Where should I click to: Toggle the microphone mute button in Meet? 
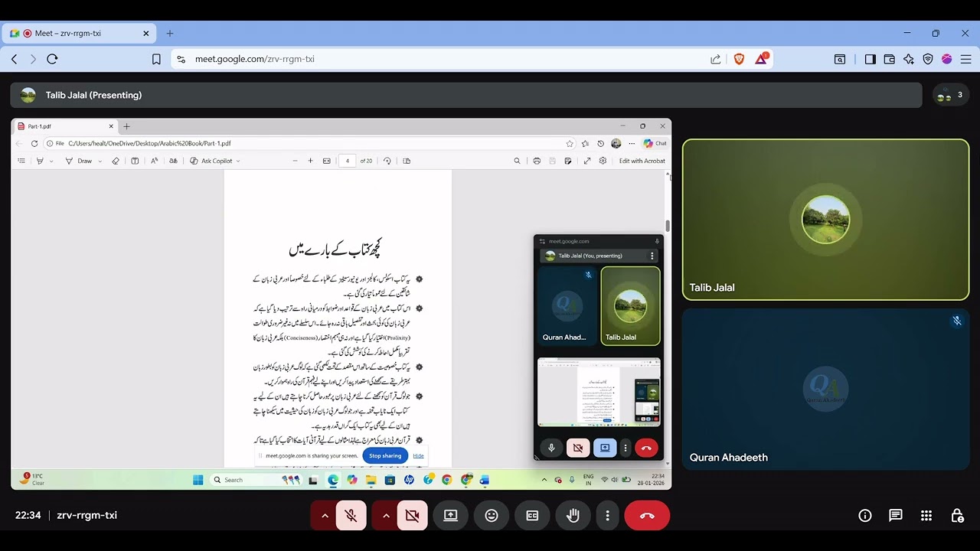[351, 516]
